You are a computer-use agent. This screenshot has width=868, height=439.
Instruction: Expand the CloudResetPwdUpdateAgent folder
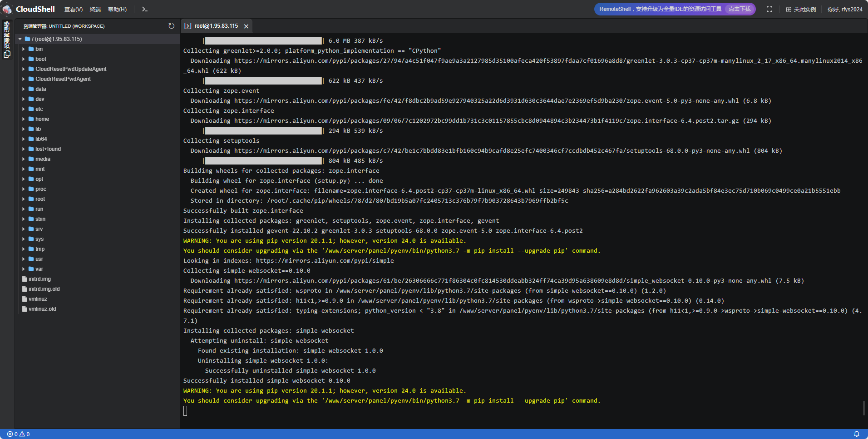(24, 69)
